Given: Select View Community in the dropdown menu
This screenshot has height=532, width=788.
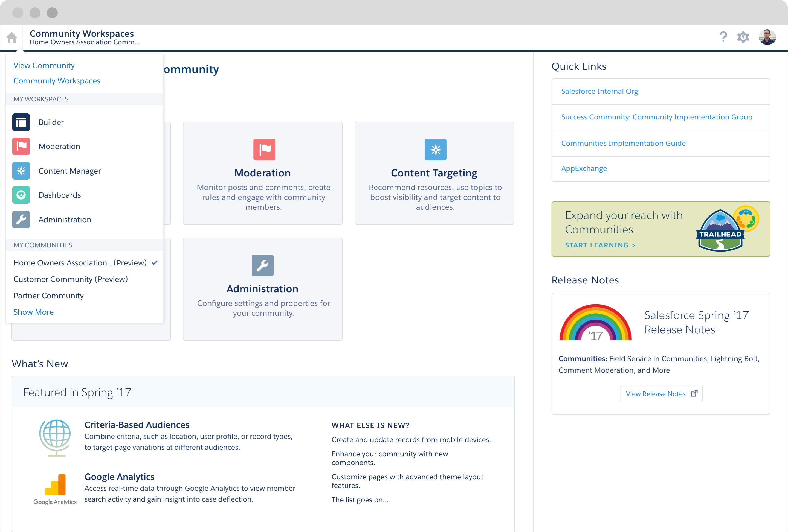Looking at the screenshot, I should coord(44,65).
